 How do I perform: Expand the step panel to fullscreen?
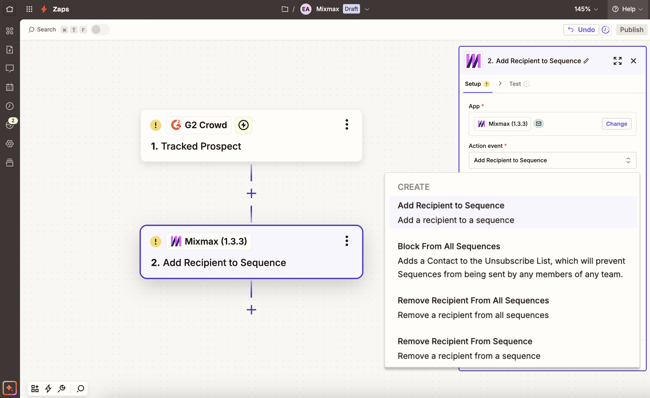[x=618, y=61]
